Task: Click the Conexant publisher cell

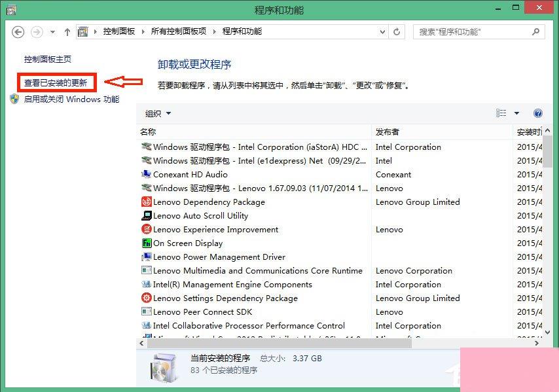Action: pyautogui.click(x=393, y=174)
